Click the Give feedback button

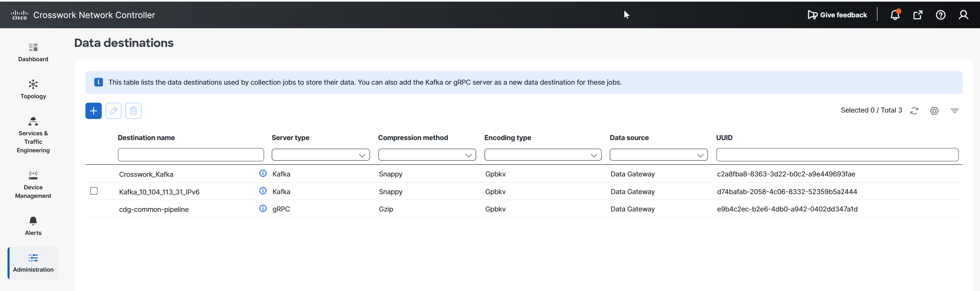point(837,15)
